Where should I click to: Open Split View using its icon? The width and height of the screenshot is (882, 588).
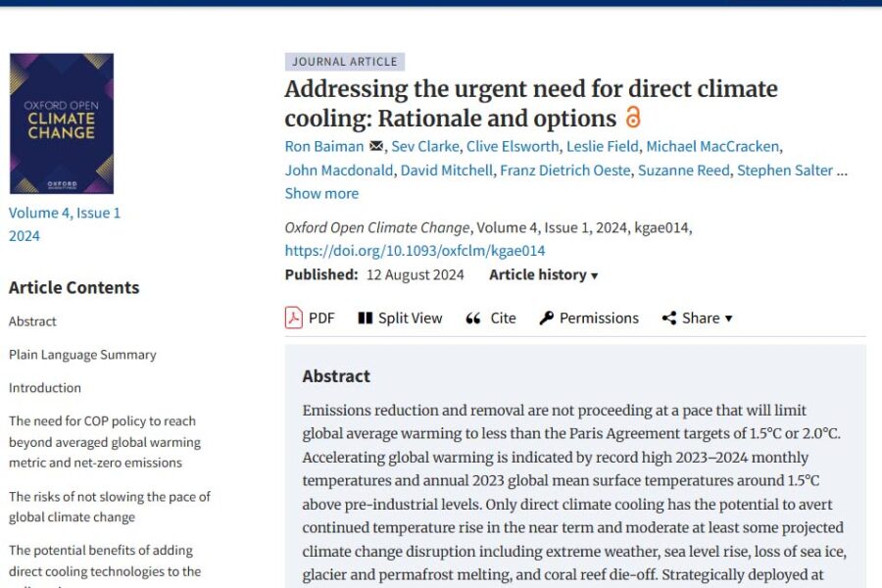coord(366,318)
